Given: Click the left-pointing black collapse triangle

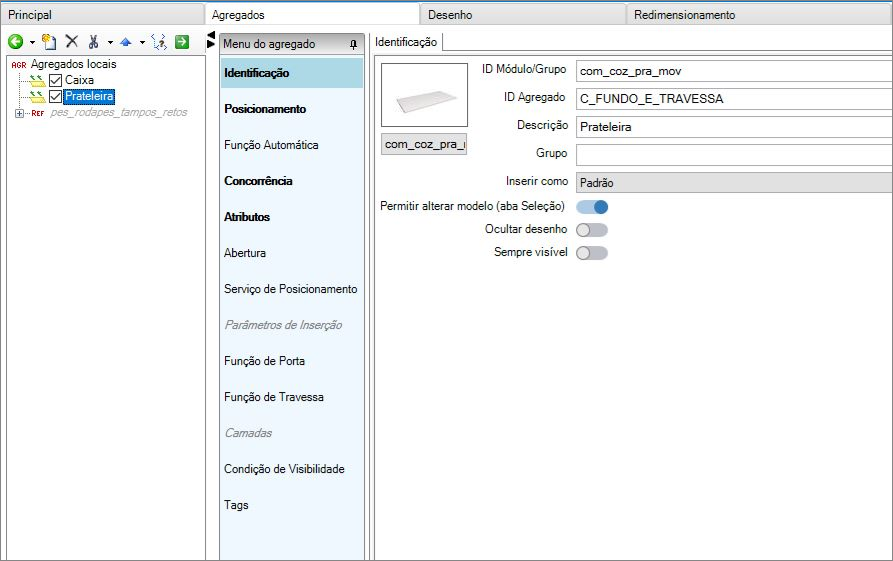Looking at the screenshot, I should tap(211, 35).
